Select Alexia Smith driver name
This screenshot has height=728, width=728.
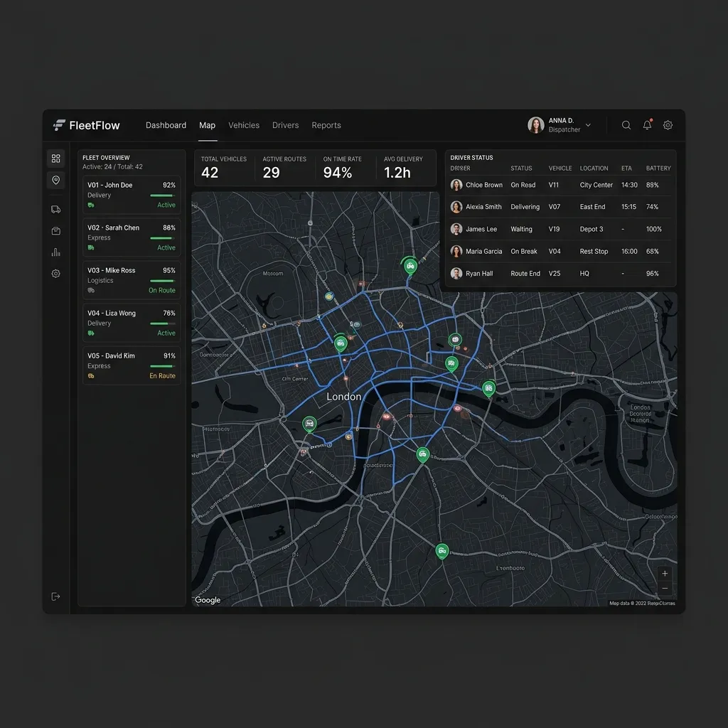pyautogui.click(x=483, y=207)
